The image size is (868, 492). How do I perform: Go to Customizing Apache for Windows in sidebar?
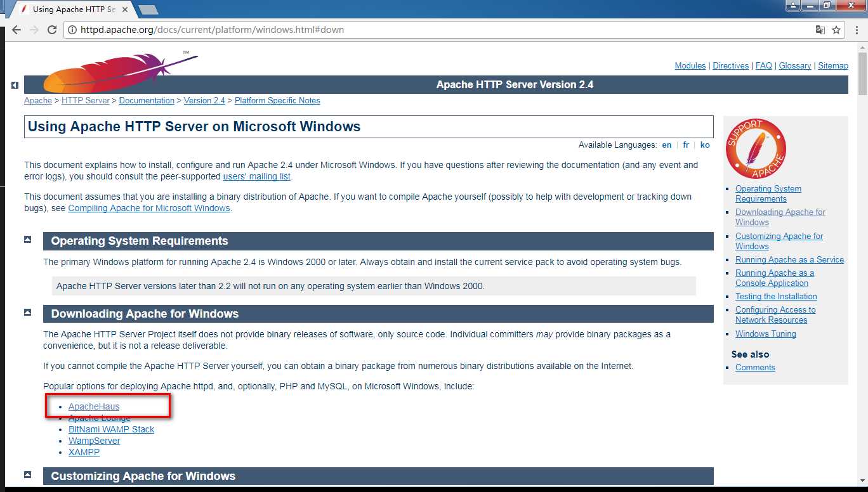tap(779, 242)
